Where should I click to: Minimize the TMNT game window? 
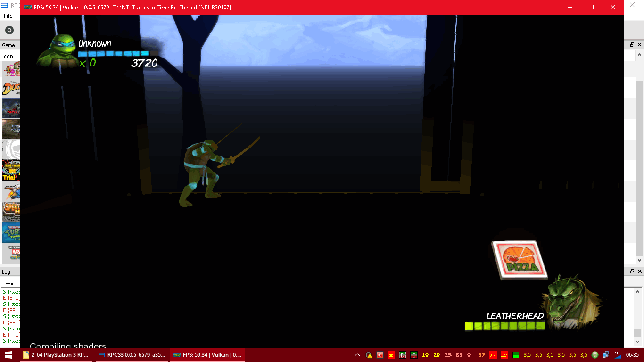coord(570,8)
